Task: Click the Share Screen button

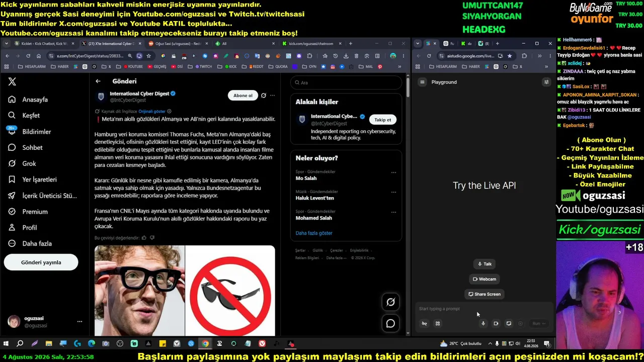Action: point(485,294)
